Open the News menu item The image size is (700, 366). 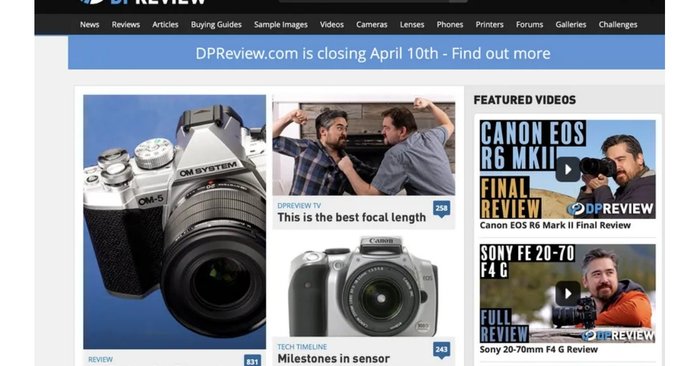89,25
